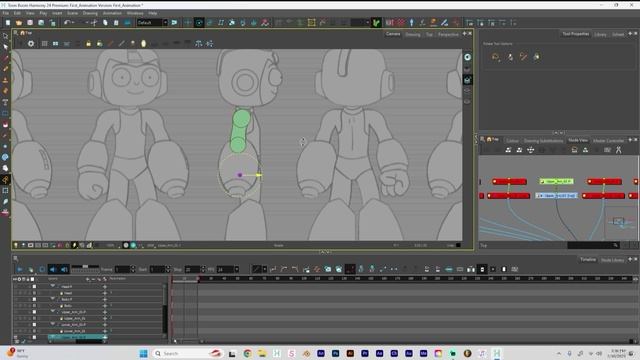Open Google Chrome from the taskbar

click(247, 353)
